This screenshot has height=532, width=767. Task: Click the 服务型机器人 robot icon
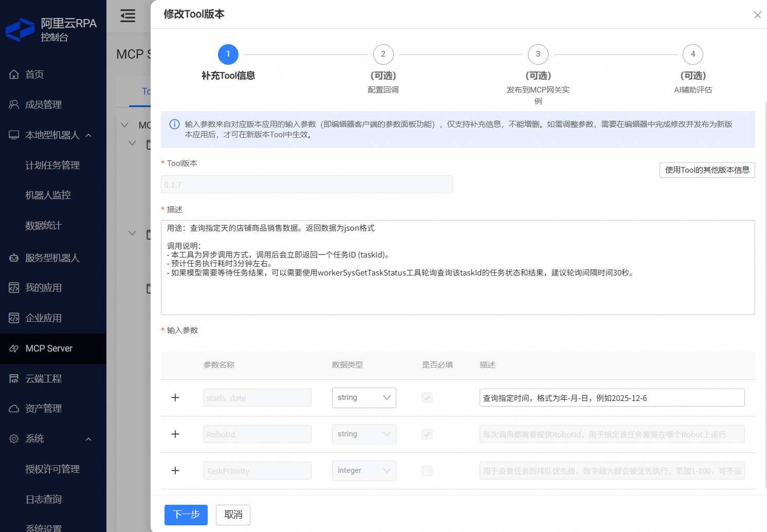tap(14, 258)
